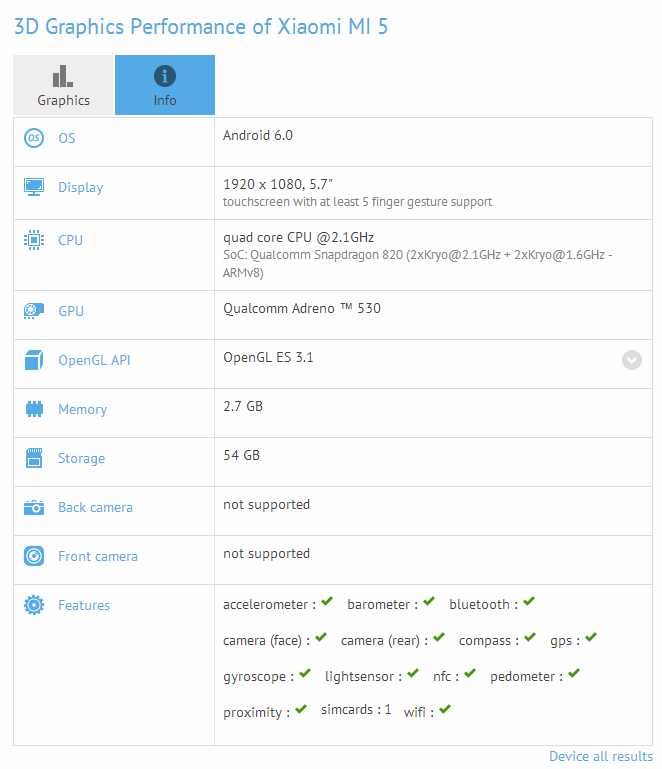
Task: Click the Back camera icon
Action: (x=34, y=507)
